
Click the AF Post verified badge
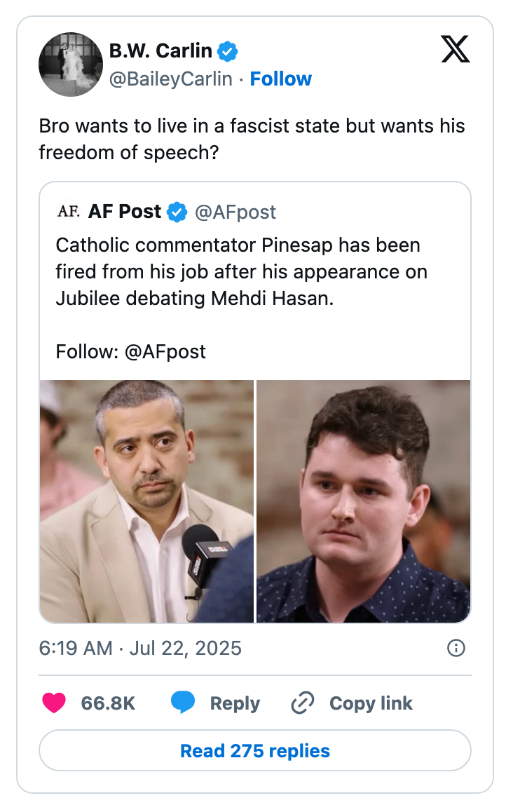tap(177, 212)
